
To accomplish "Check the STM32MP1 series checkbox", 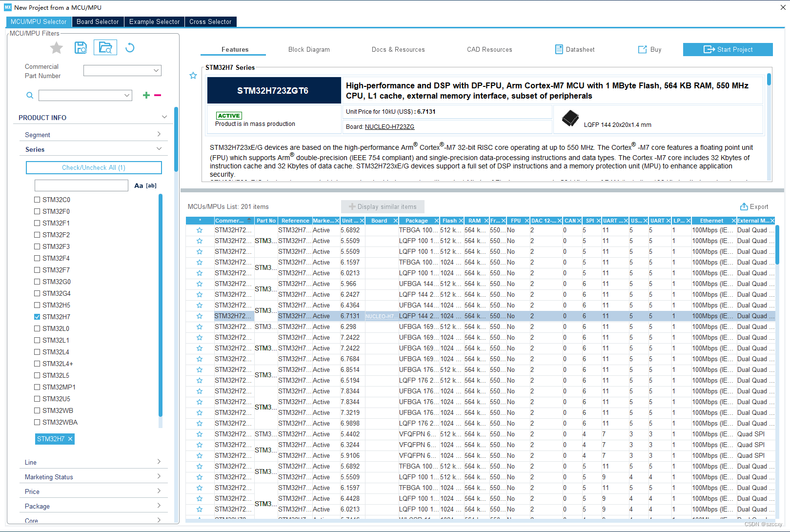I will click(37, 387).
